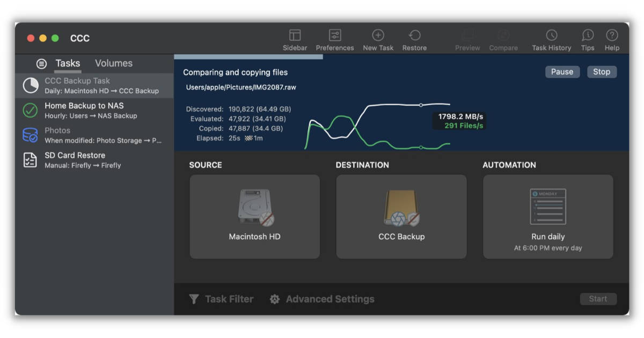Image resolution: width=644 pixels, height=338 pixels.
Task: Stop the current backup operation
Action: [602, 71]
